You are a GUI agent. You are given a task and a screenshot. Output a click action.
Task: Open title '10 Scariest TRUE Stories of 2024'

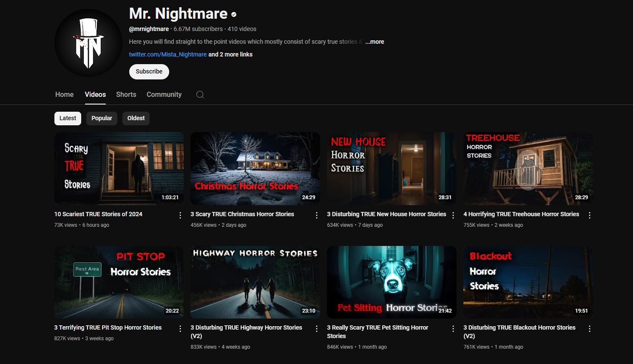tap(98, 214)
